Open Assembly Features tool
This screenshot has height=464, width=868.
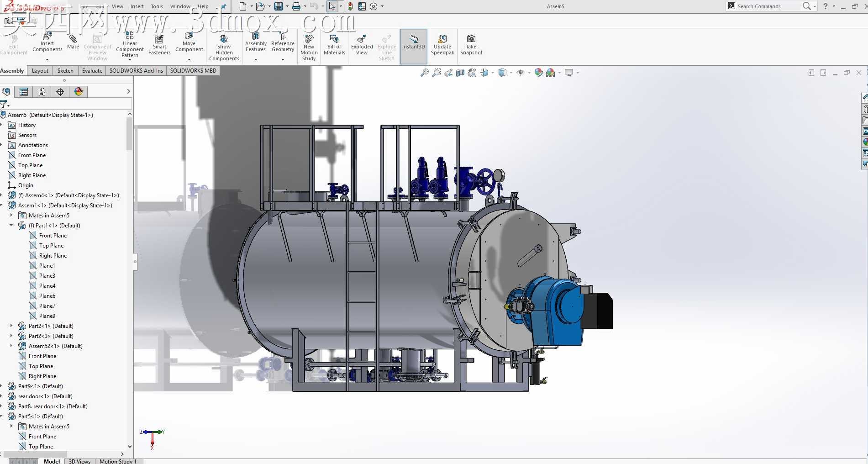coord(256,42)
